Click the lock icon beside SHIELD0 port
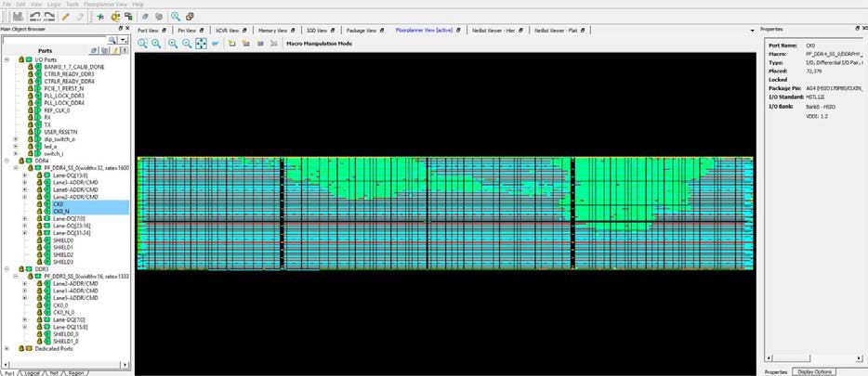 pos(40,240)
